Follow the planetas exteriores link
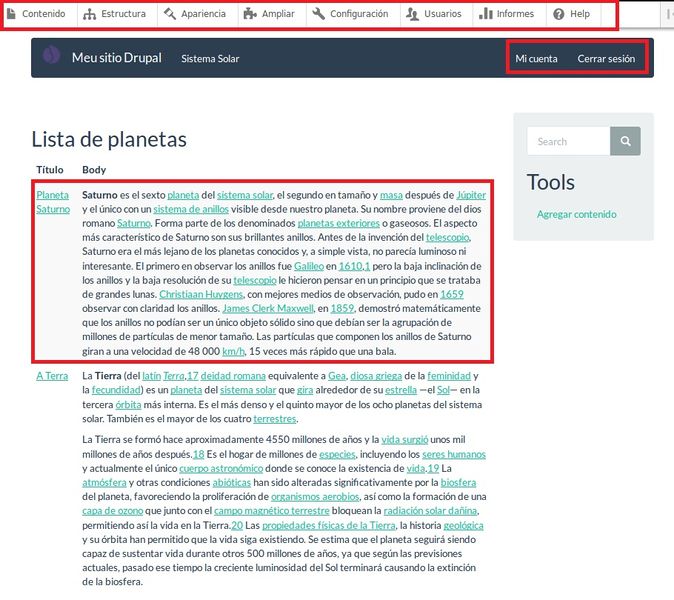 point(339,223)
